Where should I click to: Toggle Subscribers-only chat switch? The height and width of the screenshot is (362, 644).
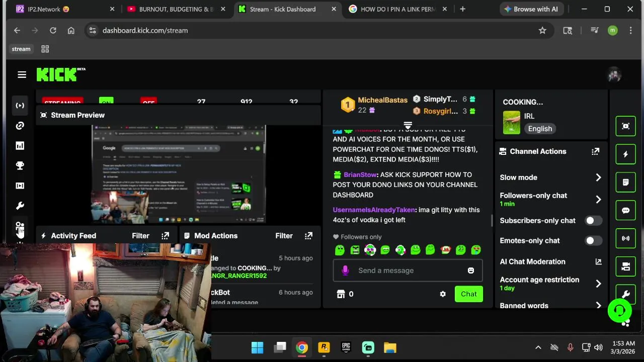[593, 221]
